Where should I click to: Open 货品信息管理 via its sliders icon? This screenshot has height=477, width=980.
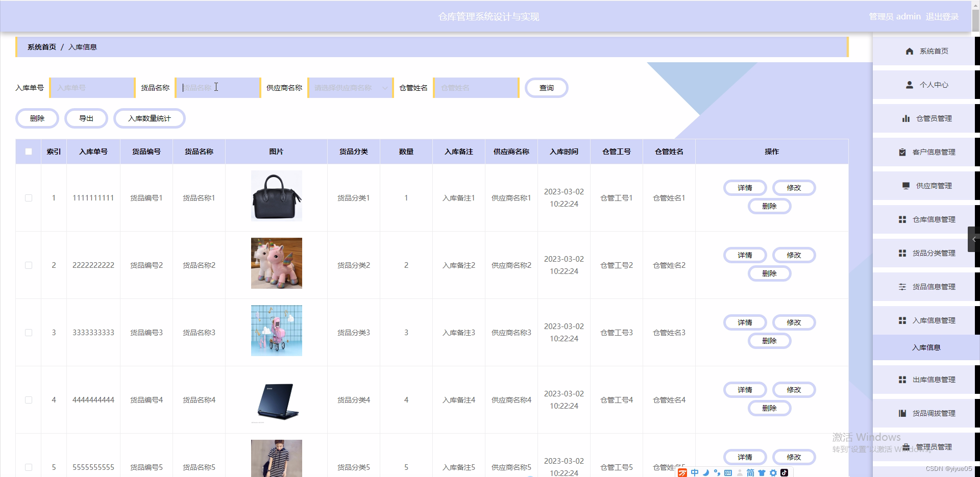(902, 287)
